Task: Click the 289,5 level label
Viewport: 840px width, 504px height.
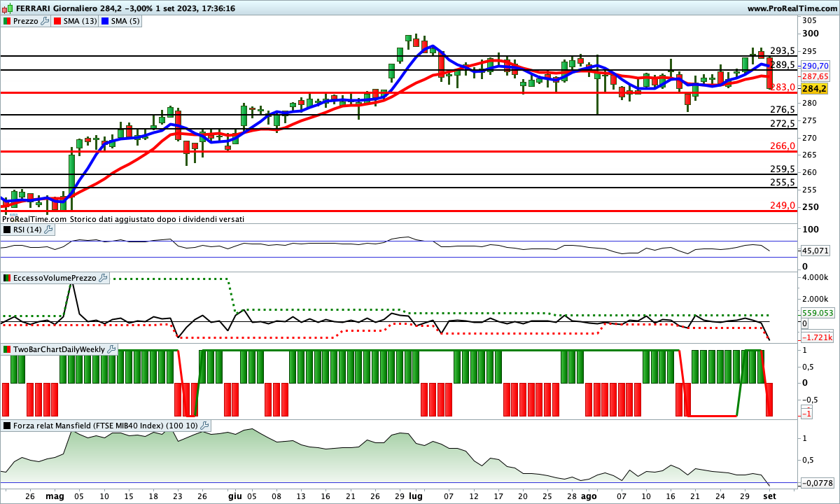Action: point(782,64)
